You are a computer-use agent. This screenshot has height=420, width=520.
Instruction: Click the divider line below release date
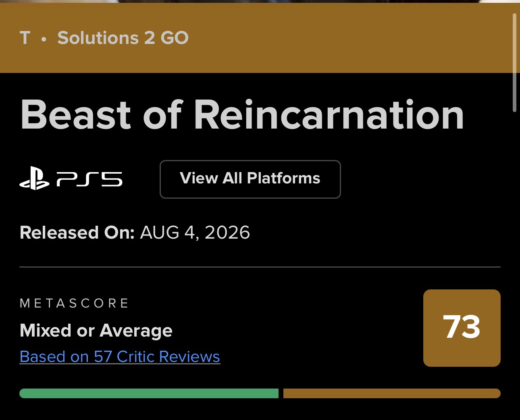[x=260, y=267]
